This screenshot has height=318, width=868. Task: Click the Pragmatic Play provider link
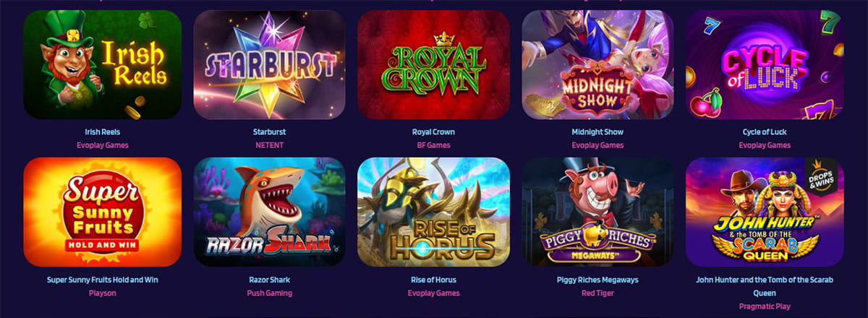coord(765,306)
